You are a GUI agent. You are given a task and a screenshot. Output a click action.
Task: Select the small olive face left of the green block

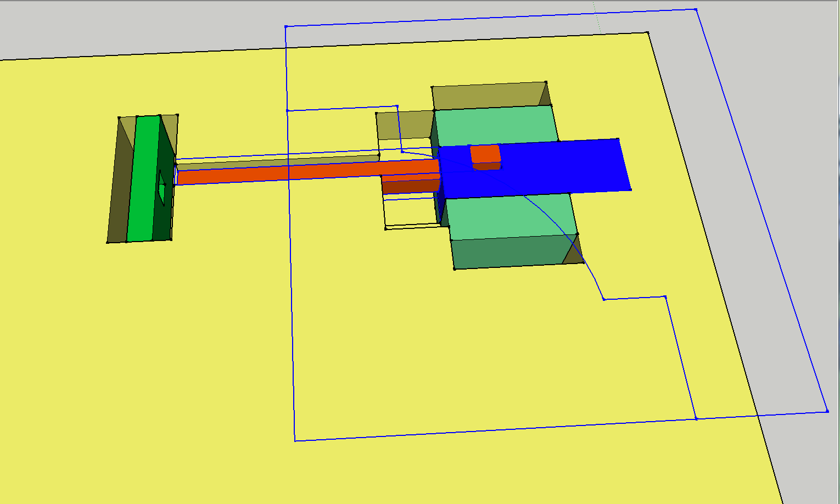click(404, 125)
